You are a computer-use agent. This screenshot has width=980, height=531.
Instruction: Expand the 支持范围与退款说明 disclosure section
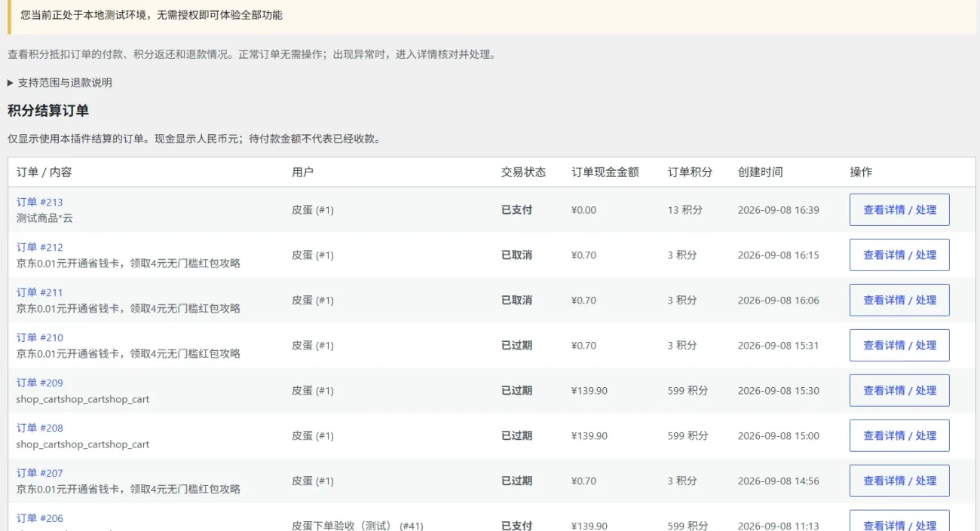click(x=60, y=83)
